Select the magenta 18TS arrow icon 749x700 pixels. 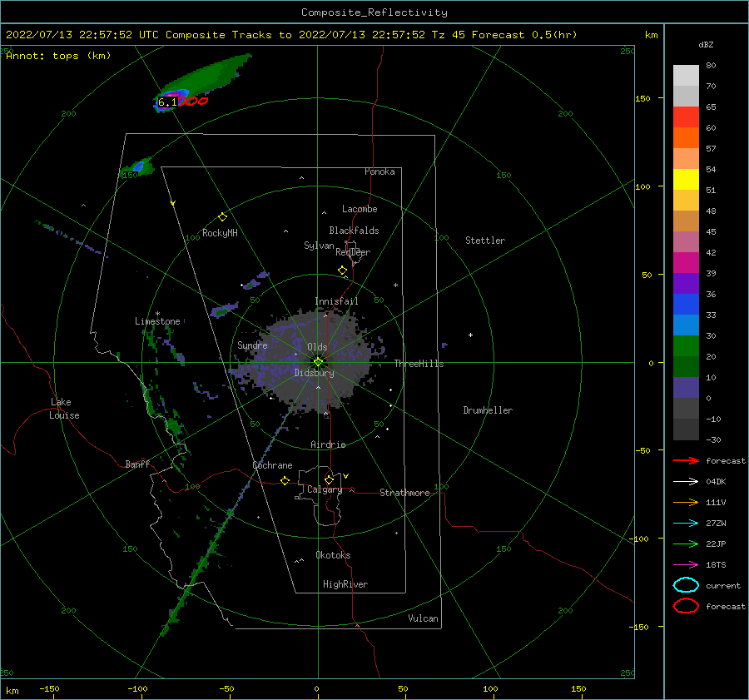tap(686, 565)
